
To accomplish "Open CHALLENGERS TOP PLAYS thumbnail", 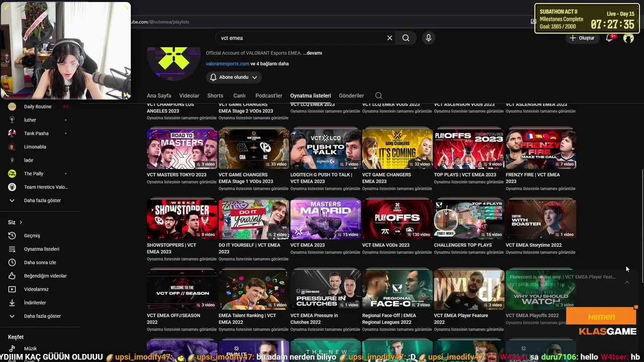I will click(469, 219).
